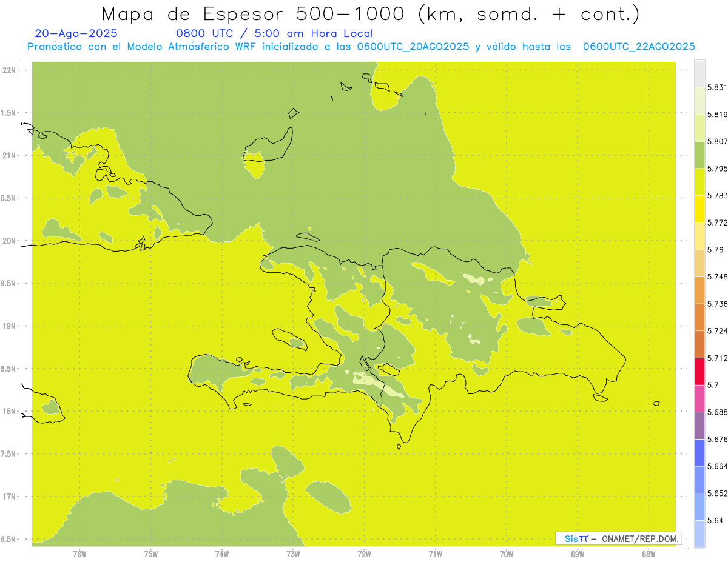
Task: Select the pale green swatch between 5.807 and 5.819
Action: click(699, 128)
